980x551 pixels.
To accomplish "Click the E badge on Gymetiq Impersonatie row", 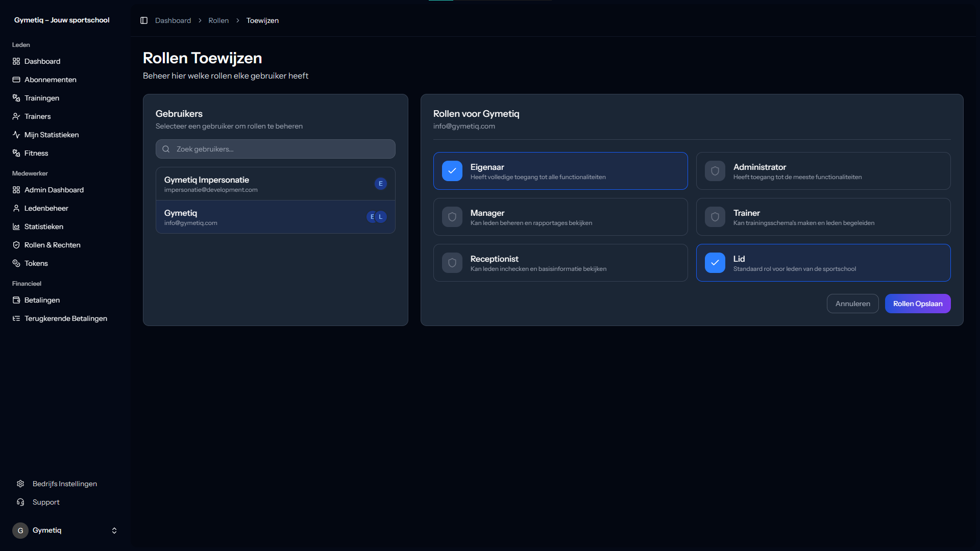I will click(x=381, y=184).
